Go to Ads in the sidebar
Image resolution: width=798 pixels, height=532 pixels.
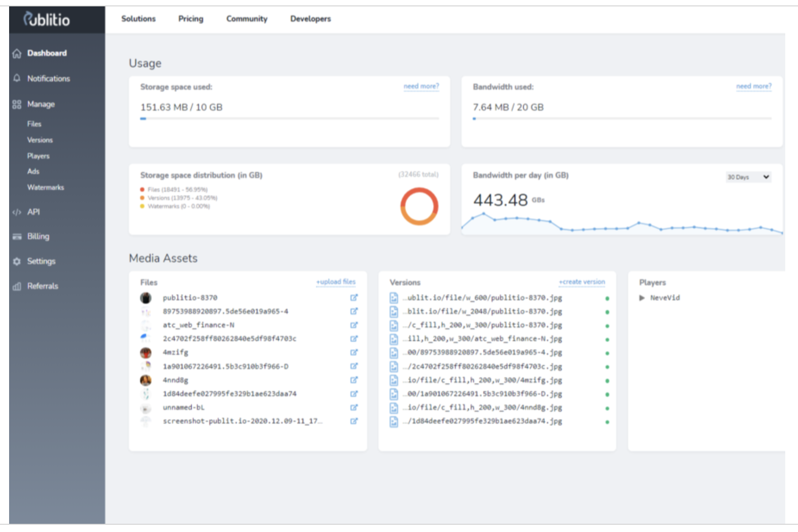pos(33,171)
